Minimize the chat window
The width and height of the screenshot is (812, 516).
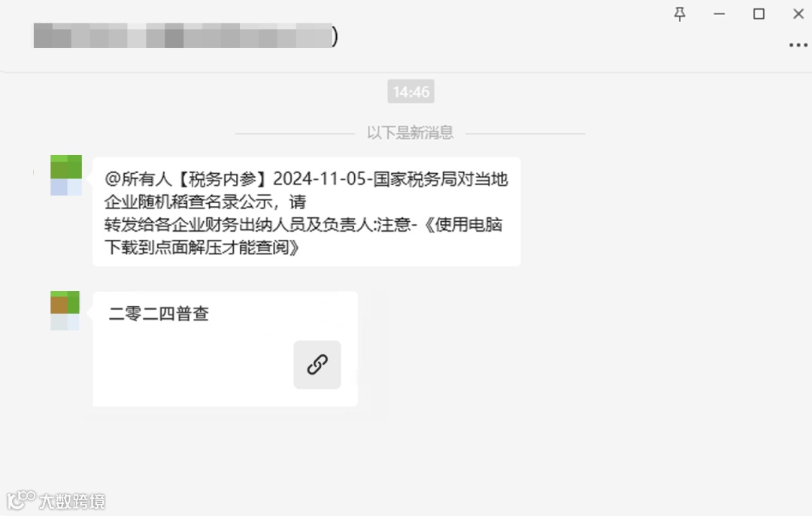tap(720, 14)
